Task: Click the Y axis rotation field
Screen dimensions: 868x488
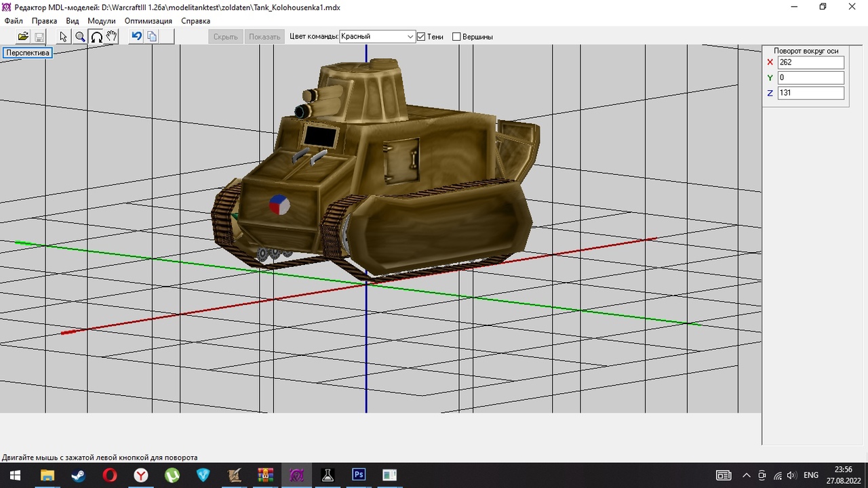Action: click(811, 78)
